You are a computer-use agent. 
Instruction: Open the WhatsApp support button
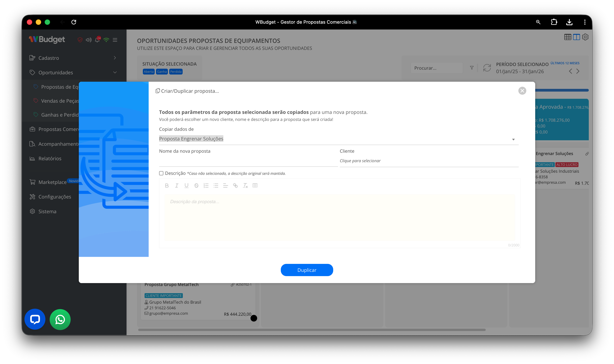point(60,319)
